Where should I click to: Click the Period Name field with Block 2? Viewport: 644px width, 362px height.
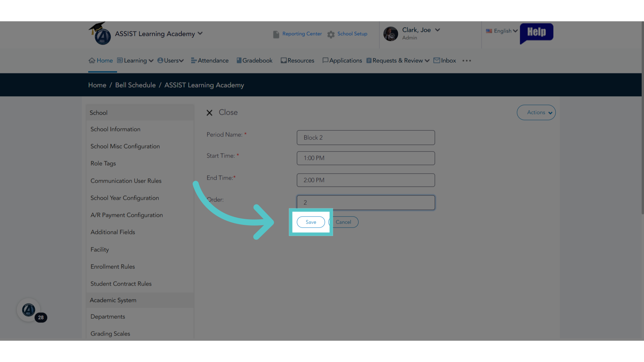coord(366,138)
